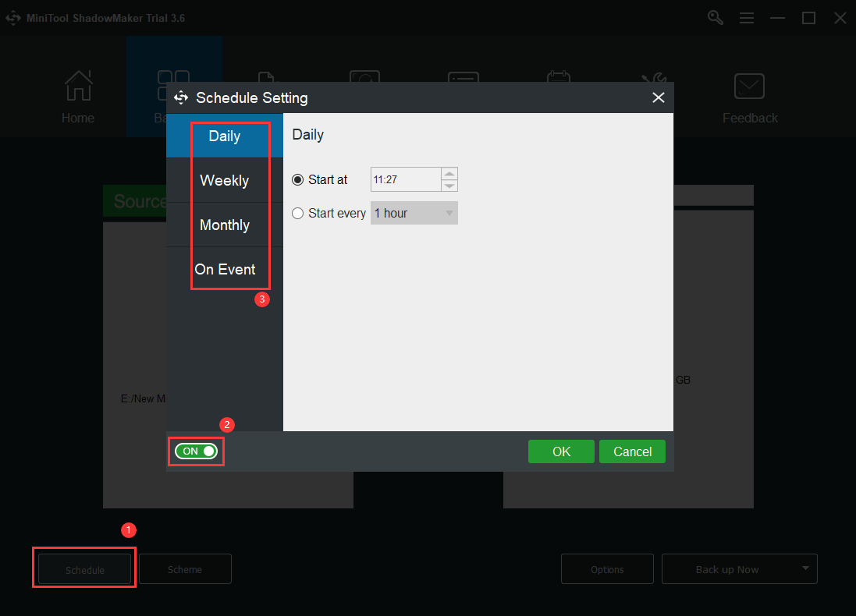Screen dimensions: 856x616
Task: Click the search magnifier in the title bar
Action: coord(715,17)
